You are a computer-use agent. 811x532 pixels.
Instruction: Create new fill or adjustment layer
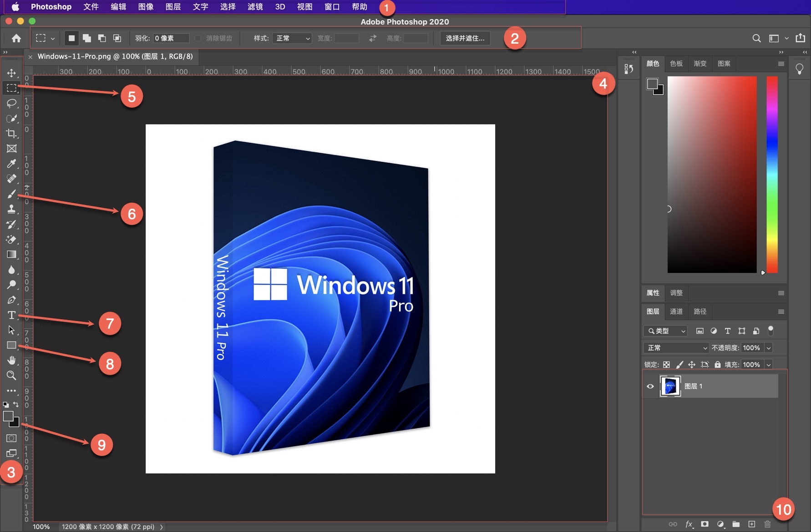pos(720,524)
